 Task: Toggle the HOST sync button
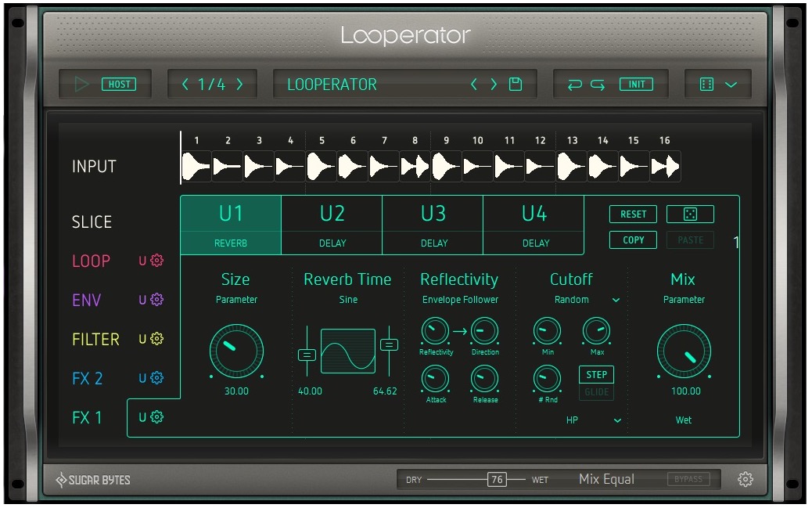click(119, 84)
